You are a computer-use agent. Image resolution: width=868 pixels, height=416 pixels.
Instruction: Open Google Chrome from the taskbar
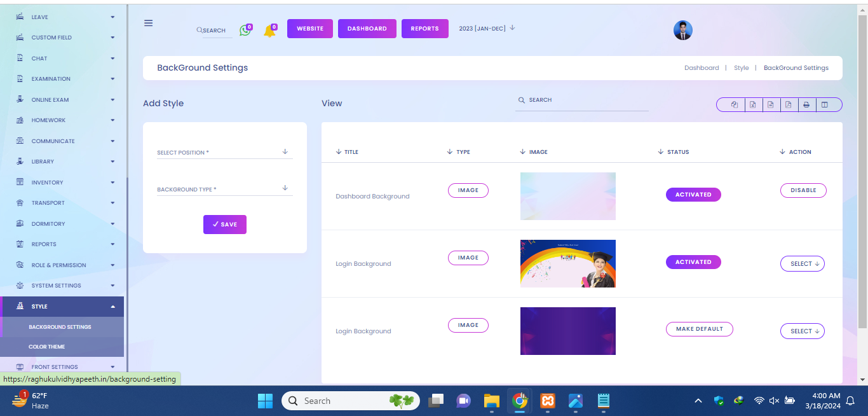coord(520,401)
